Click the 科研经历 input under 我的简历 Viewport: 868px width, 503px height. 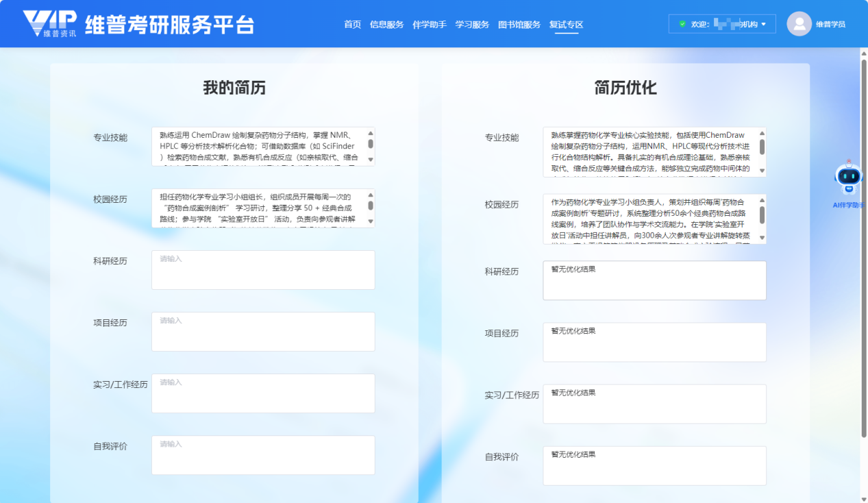pos(263,270)
